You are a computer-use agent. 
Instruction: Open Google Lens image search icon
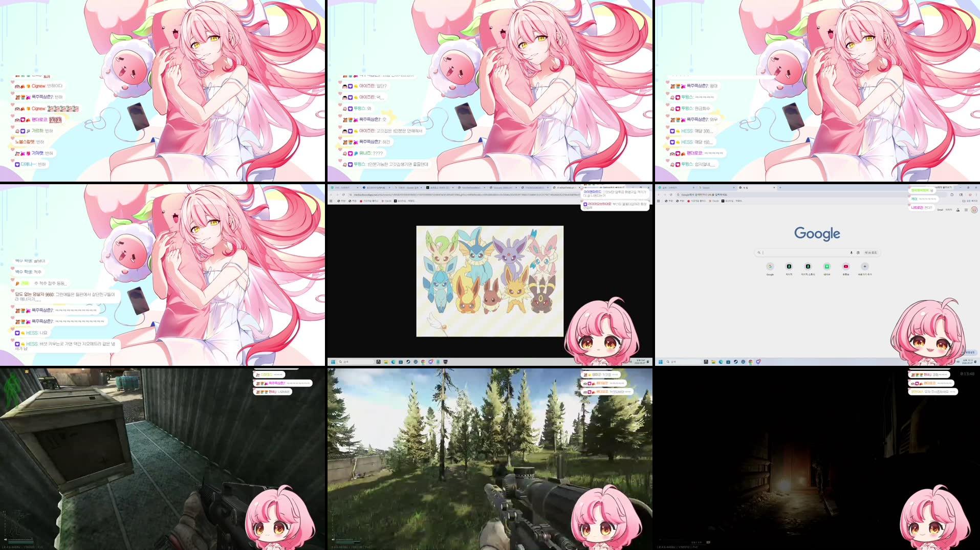pyautogui.click(x=858, y=252)
